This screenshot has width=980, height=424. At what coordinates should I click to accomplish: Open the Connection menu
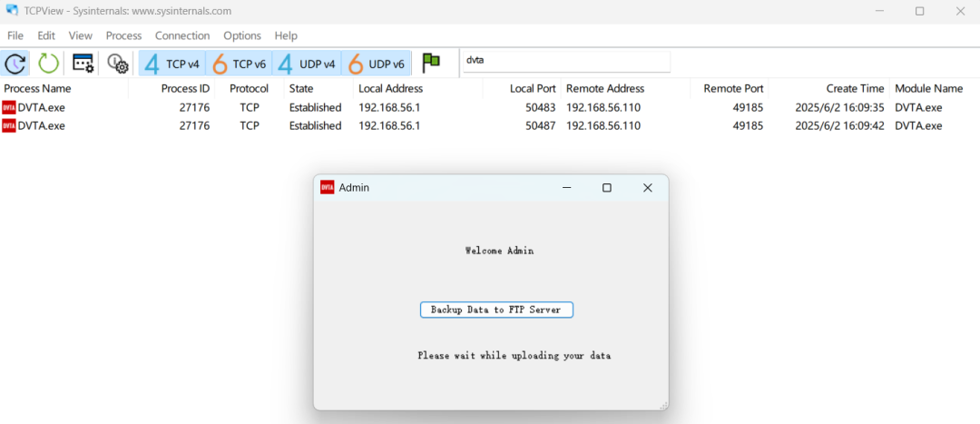tap(182, 35)
